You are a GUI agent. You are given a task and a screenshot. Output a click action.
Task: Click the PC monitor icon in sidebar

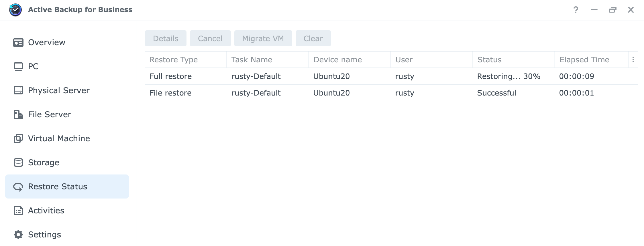click(x=18, y=67)
